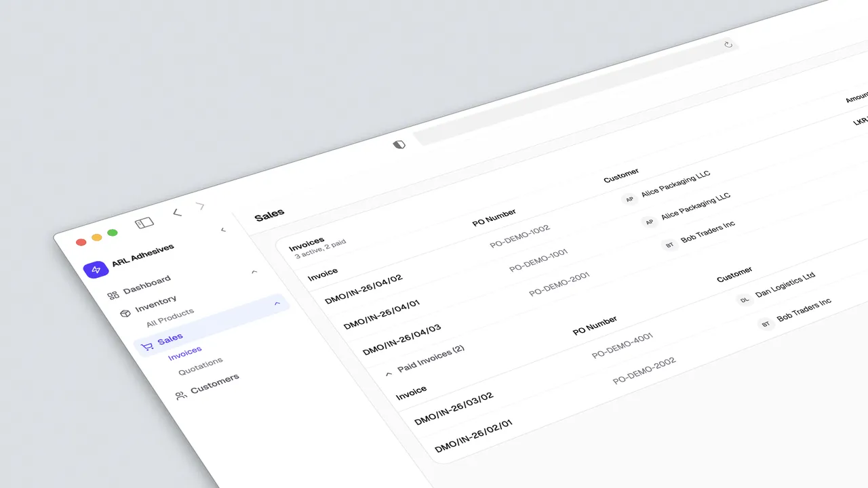Screen dimensions: 868x488
Task: Open Invoices submenu item
Action: [x=185, y=353]
